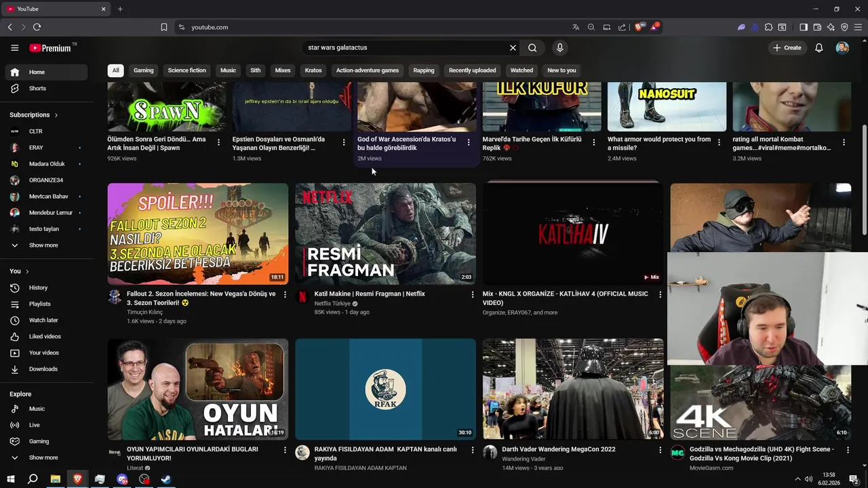Viewport: 868px width, 488px height.
Task: Open the Wandering Vader channel link
Action: [x=524, y=459]
